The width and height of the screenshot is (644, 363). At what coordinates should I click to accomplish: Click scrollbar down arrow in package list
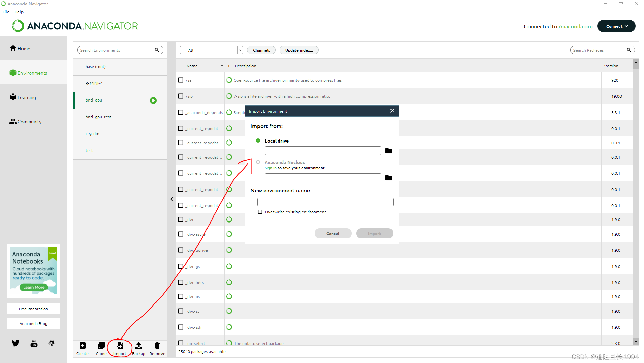[x=636, y=341]
